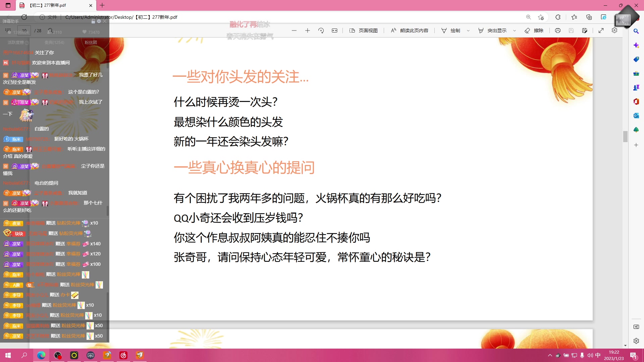
Task: Switch to 活跃度榜 tab
Action: click(x=18, y=43)
